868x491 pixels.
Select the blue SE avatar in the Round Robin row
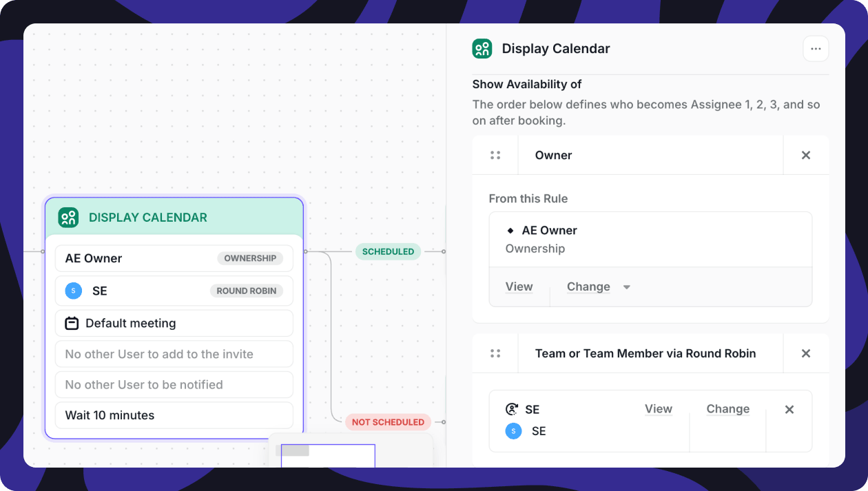73,291
